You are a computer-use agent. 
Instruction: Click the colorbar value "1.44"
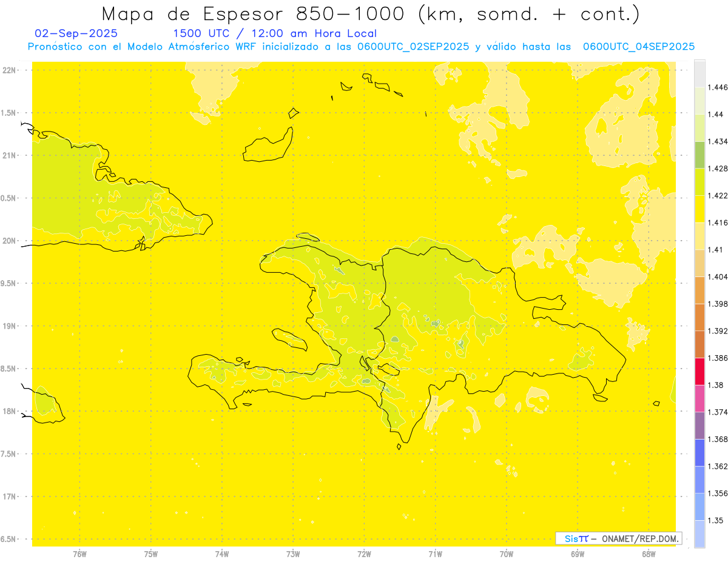coord(715,115)
